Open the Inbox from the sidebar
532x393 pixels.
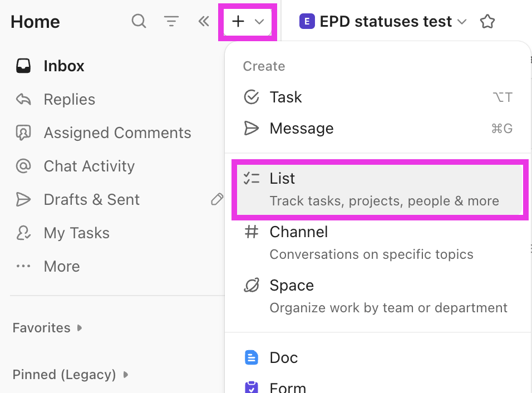[64, 66]
